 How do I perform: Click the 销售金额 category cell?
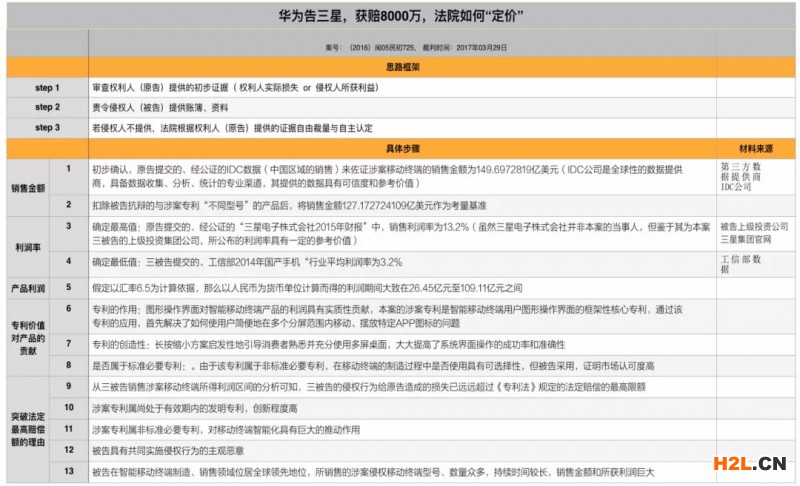28,187
